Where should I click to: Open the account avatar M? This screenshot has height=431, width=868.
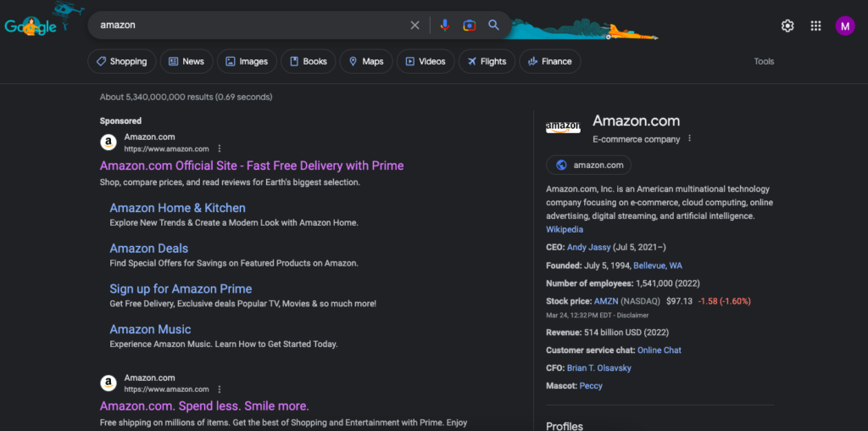pyautogui.click(x=845, y=25)
